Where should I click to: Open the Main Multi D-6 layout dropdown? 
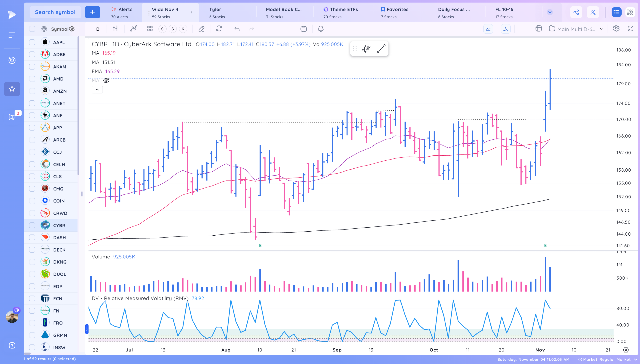pos(576,29)
